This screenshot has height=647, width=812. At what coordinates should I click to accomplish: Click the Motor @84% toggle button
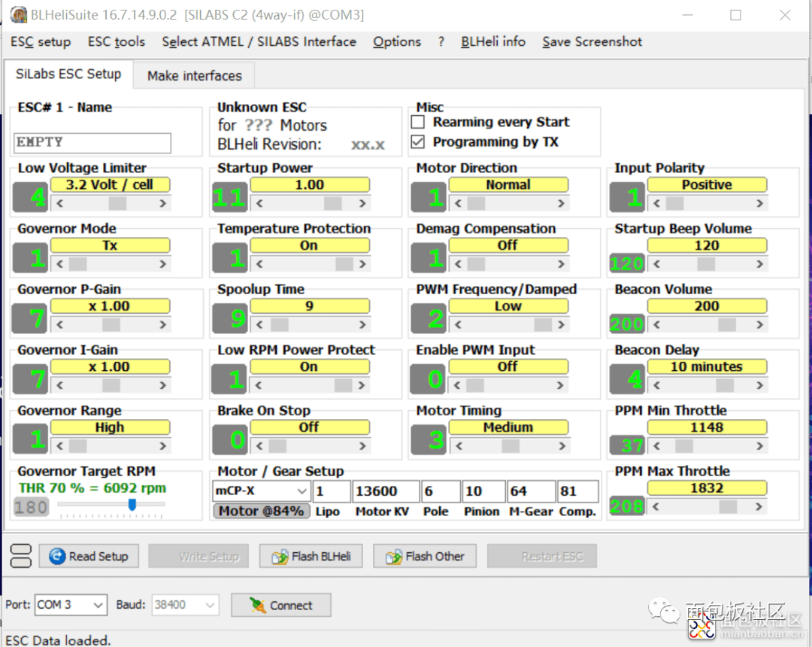click(x=261, y=511)
